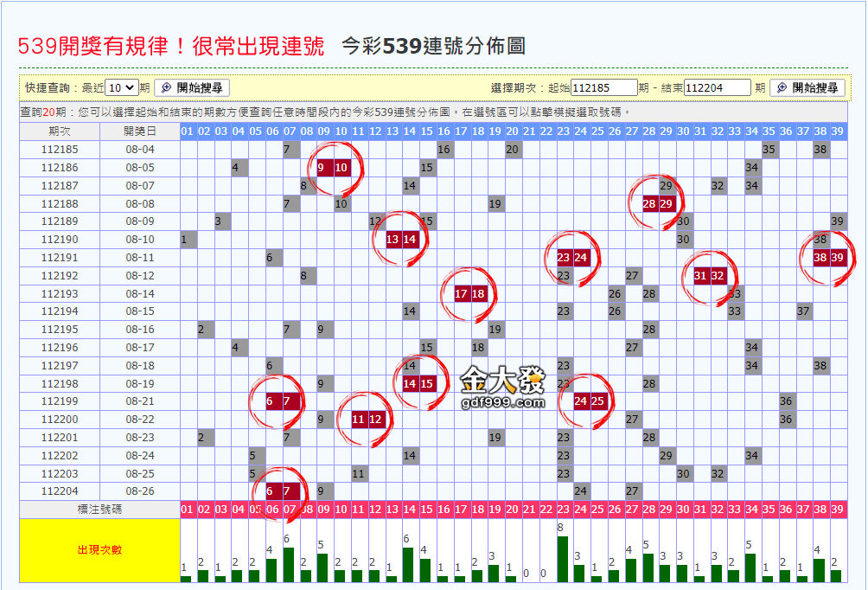
Task: Select the circled 24 25 pair in row 112199
Action: [x=590, y=401]
